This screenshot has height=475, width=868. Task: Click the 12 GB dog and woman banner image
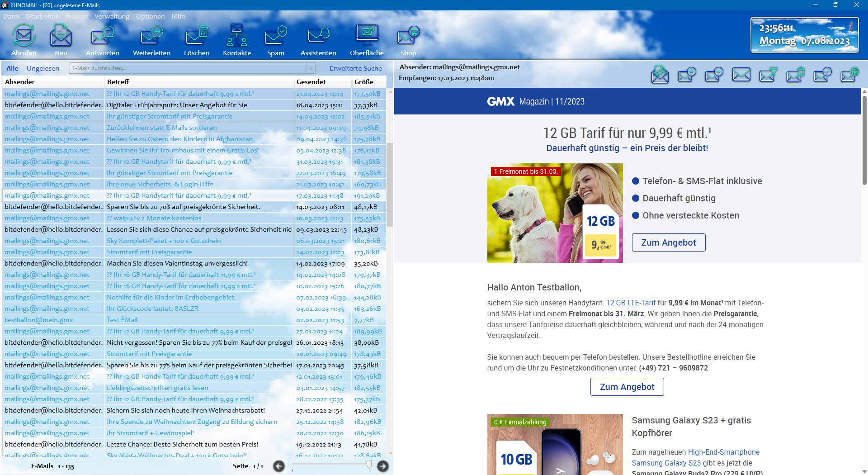(x=555, y=213)
